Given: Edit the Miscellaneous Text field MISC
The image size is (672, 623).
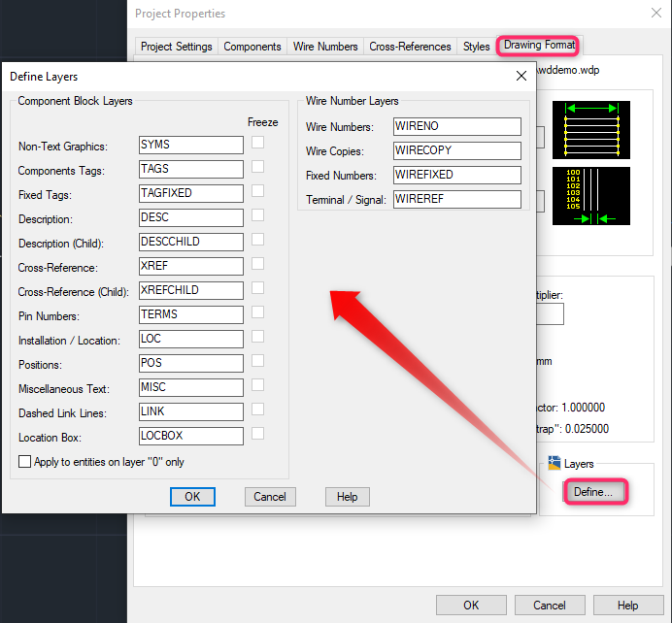Looking at the screenshot, I should coord(191,387).
